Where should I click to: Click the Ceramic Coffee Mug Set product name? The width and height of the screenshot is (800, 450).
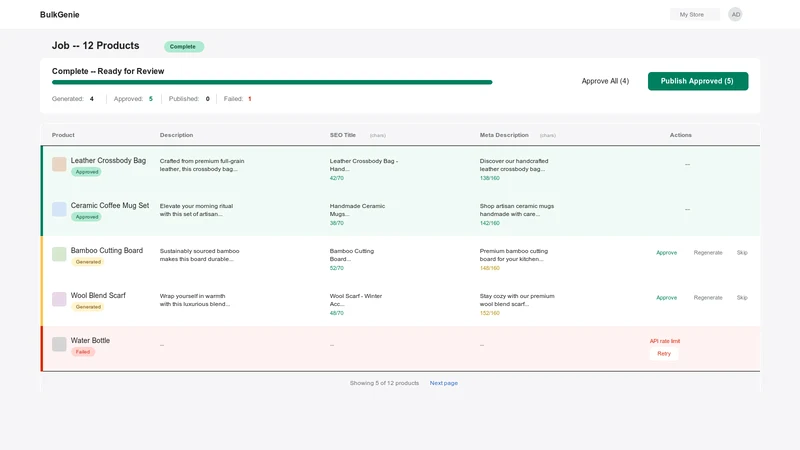(x=110, y=205)
